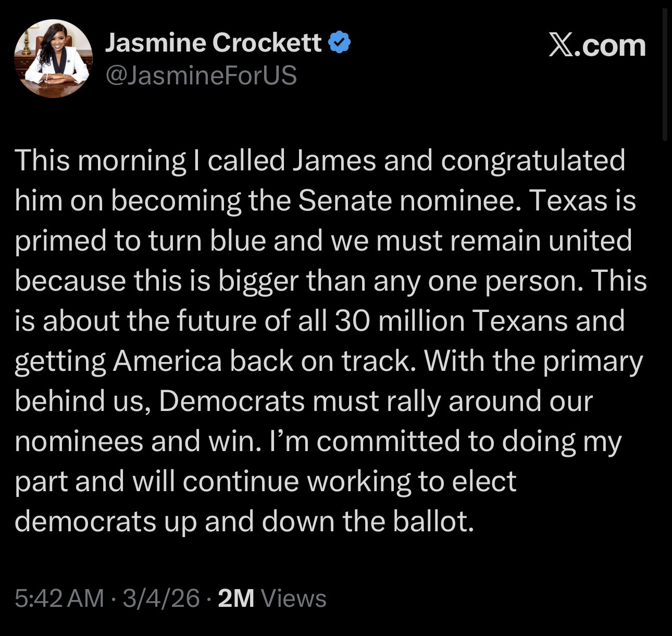Click "continue working to elect" text
This screenshot has height=636, width=672.
[349, 481]
